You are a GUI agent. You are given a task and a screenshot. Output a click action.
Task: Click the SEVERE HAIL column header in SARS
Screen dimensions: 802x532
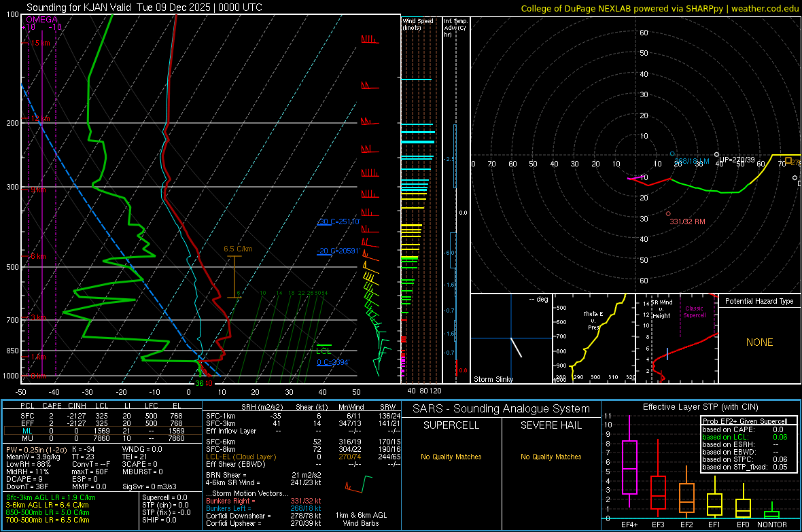(551, 425)
